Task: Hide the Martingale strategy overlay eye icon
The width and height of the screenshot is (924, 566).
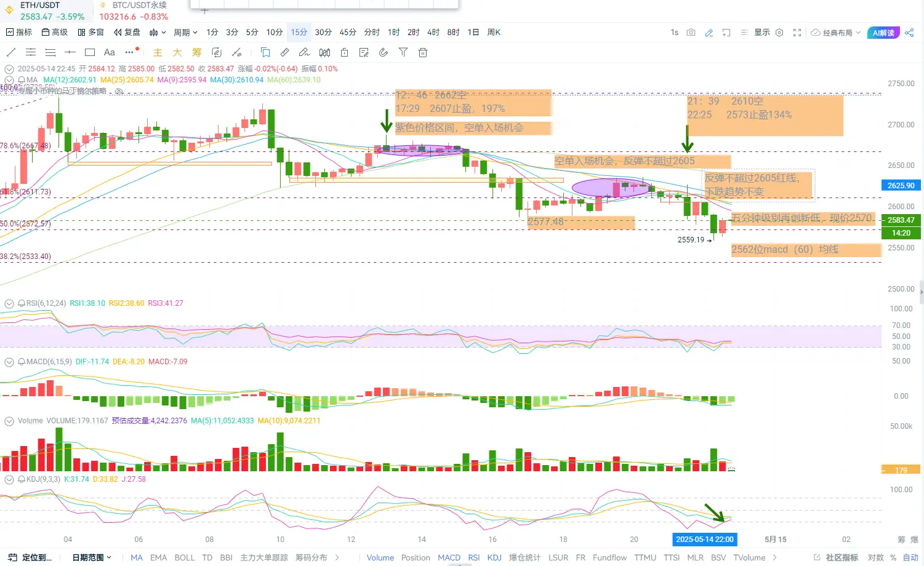Action: 119,91
